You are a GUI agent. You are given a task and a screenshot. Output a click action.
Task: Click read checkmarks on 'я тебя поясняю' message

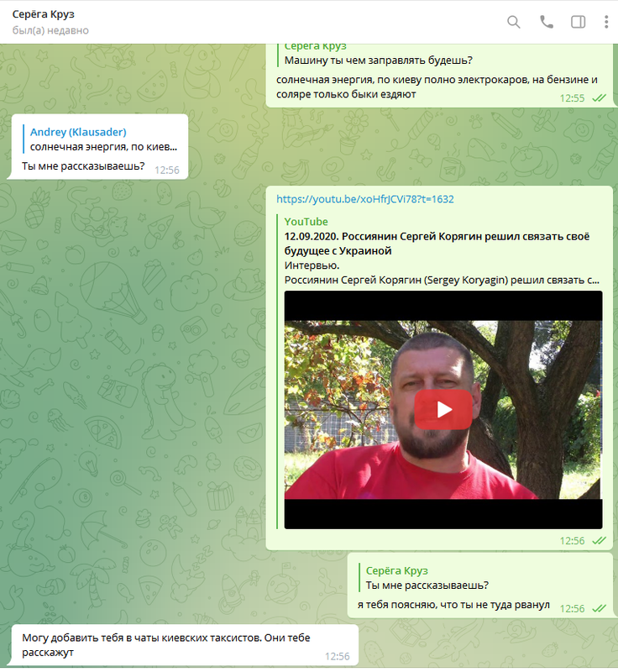pyautogui.click(x=600, y=608)
